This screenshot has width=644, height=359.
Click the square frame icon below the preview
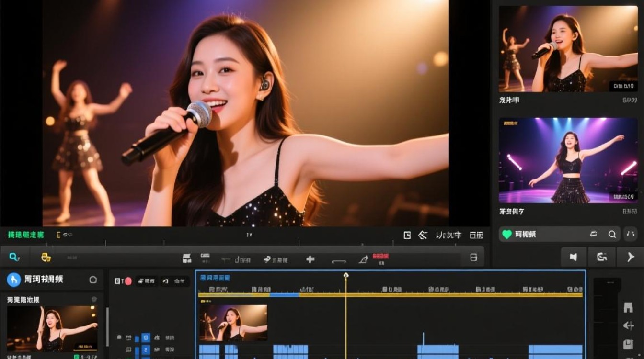pyautogui.click(x=407, y=235)
